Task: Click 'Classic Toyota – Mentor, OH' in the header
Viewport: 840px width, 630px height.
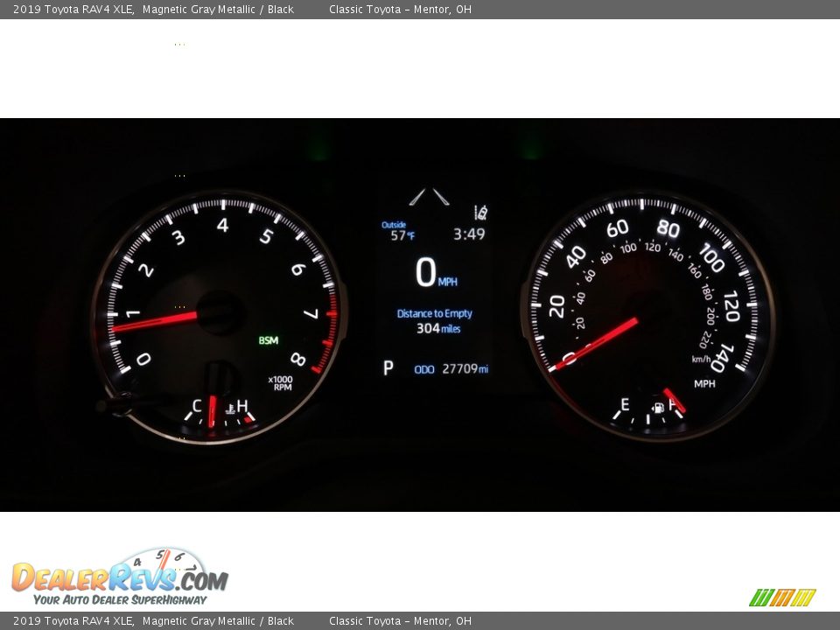Action: point(400,9)
